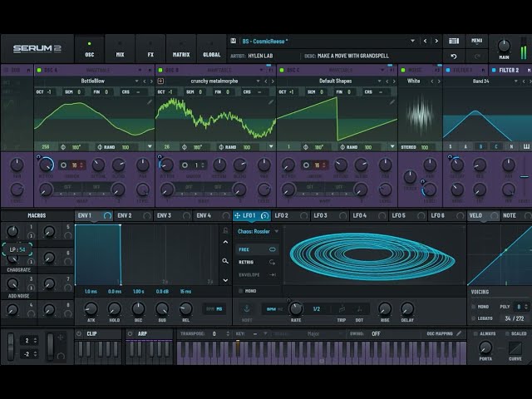The width and height of the screenshot is (532, 399).
Task: Toggle OSC B enable switch
Action: click(x=160, y=70)
